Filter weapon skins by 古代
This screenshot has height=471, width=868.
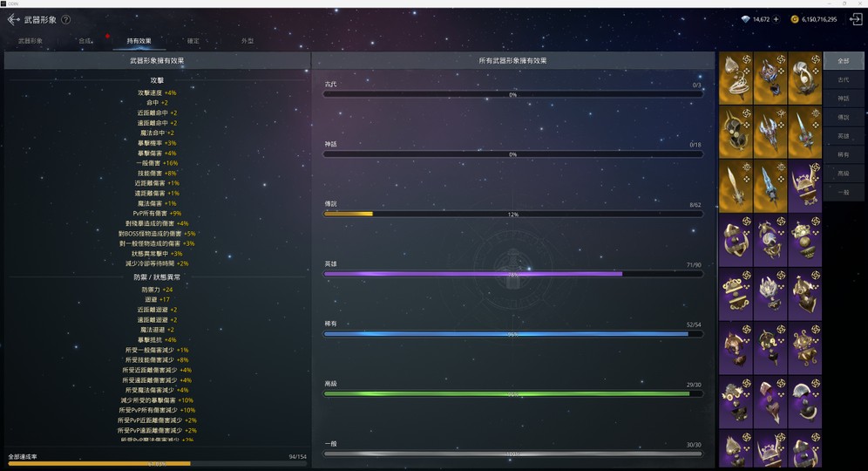843,79
